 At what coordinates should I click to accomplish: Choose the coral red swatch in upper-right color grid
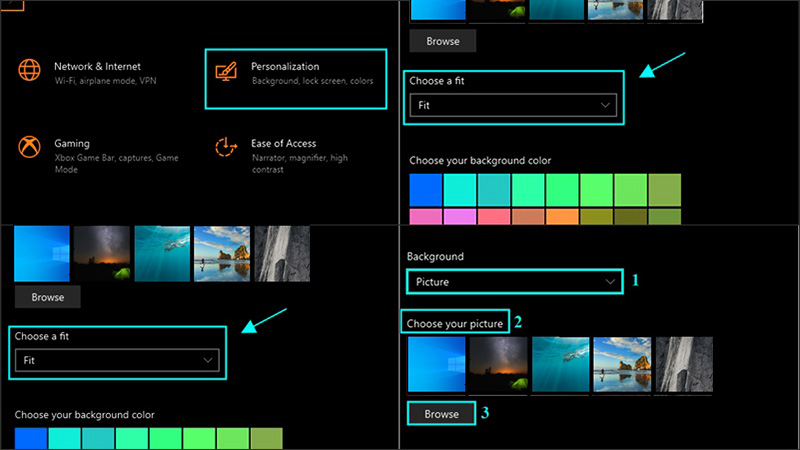(x=494, y=216)
